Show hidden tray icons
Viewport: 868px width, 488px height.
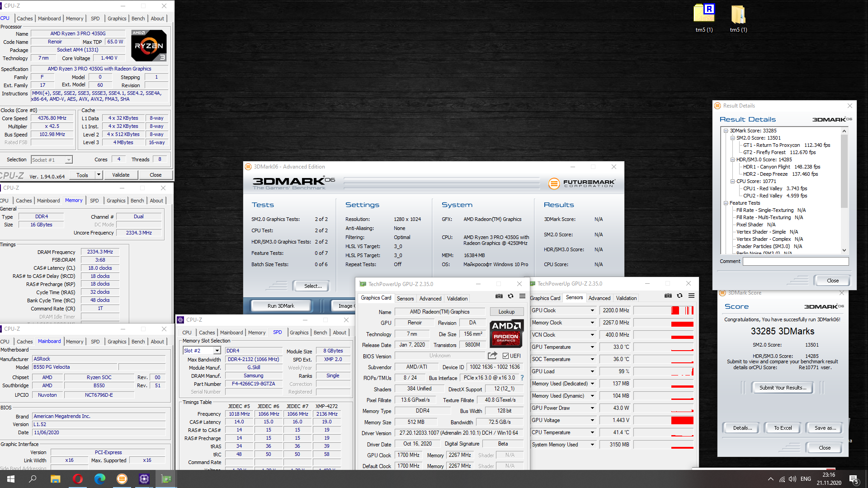click(770, 479)
